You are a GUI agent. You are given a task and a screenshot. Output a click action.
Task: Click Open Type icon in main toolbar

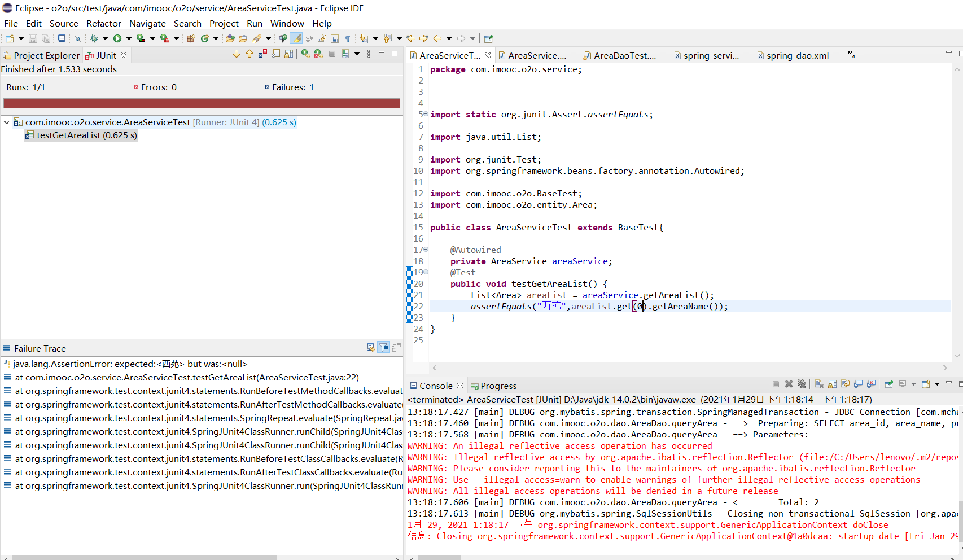230,38
